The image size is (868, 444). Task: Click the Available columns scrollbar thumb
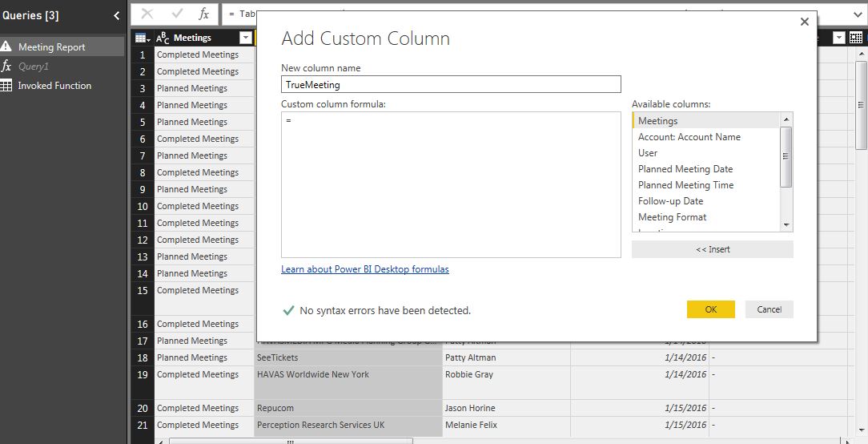pyautogui.click(x=786, y=156)
